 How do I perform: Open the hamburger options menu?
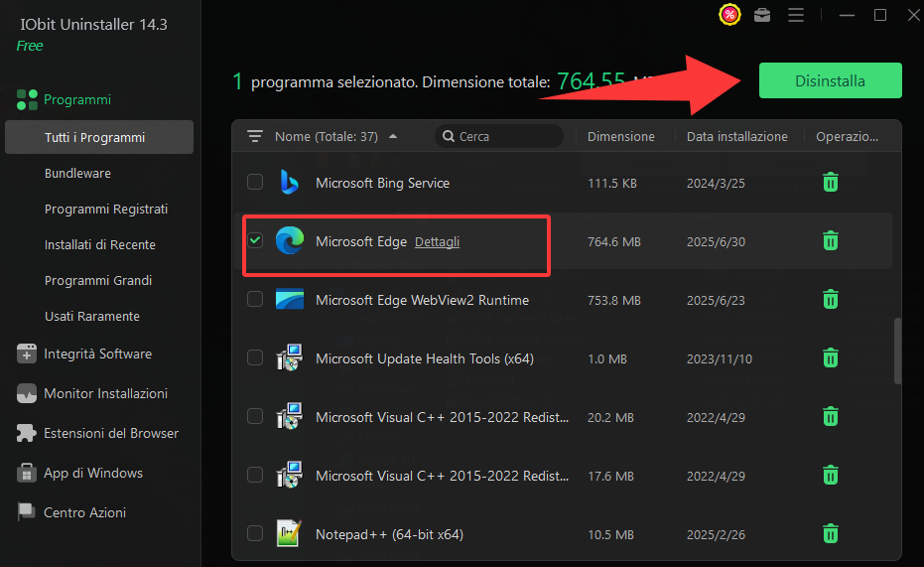point(796,15)
